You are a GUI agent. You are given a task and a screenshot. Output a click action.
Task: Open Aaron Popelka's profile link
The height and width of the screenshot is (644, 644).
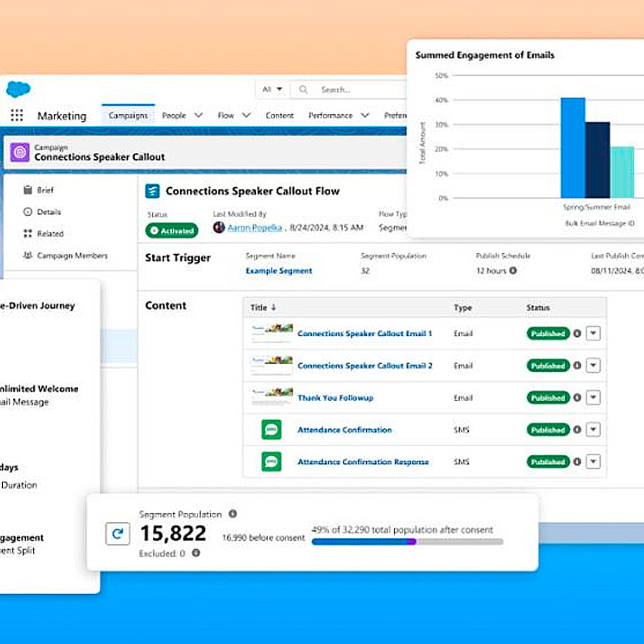[254, 228]
